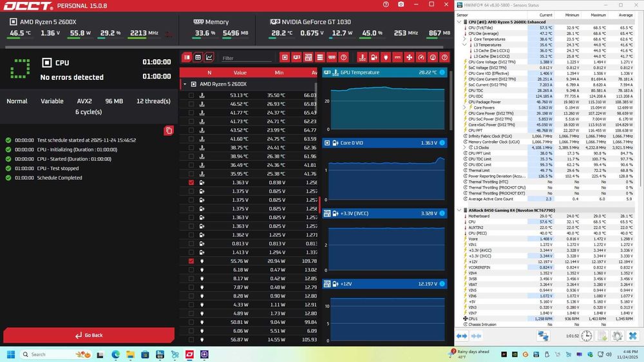Filter sensors by temperature type icon
This screenshot has height=362, width=644.
pyautogui.click(x=362, y=57)
